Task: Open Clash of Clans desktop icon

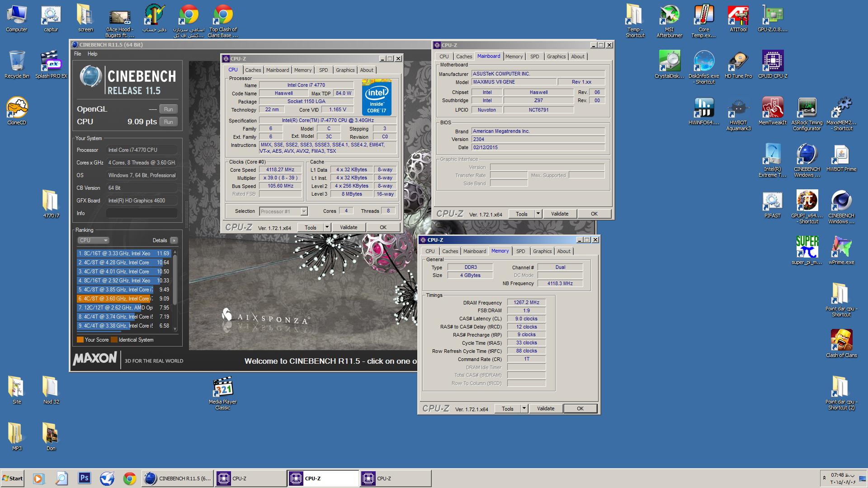Action: (x=841, y=343)
